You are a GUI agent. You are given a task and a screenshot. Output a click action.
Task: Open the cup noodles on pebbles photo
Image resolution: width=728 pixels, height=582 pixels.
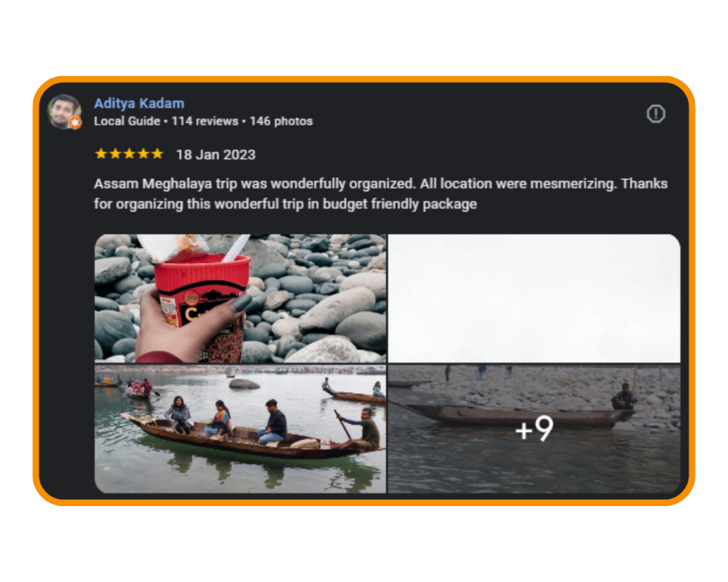240,298
